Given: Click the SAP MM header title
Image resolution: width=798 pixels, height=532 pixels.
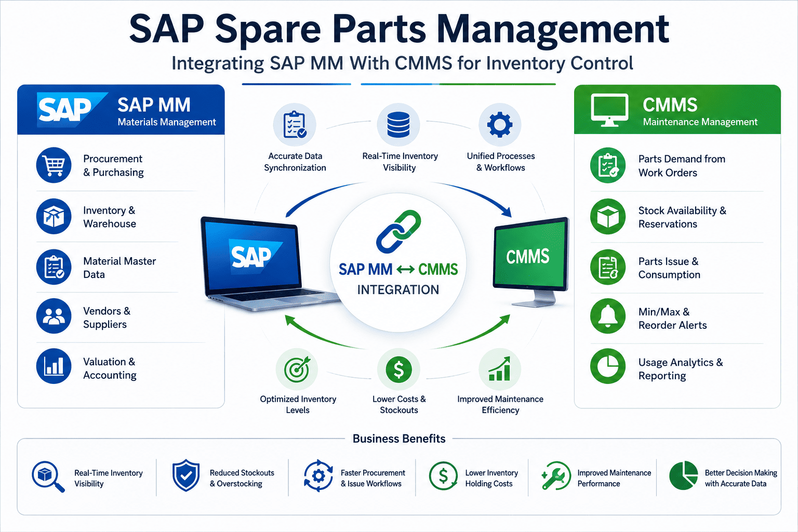Looking at the screenshot, I should pos(154,105).
